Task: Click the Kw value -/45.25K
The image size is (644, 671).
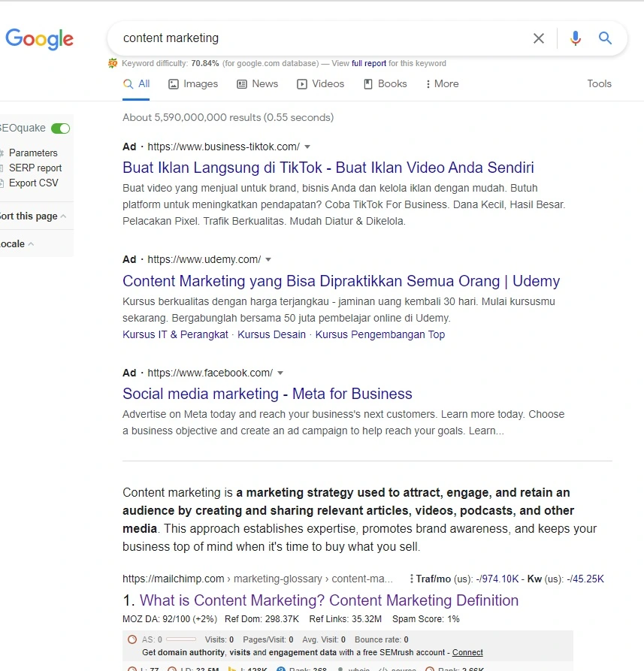Action: pos(585,579)
